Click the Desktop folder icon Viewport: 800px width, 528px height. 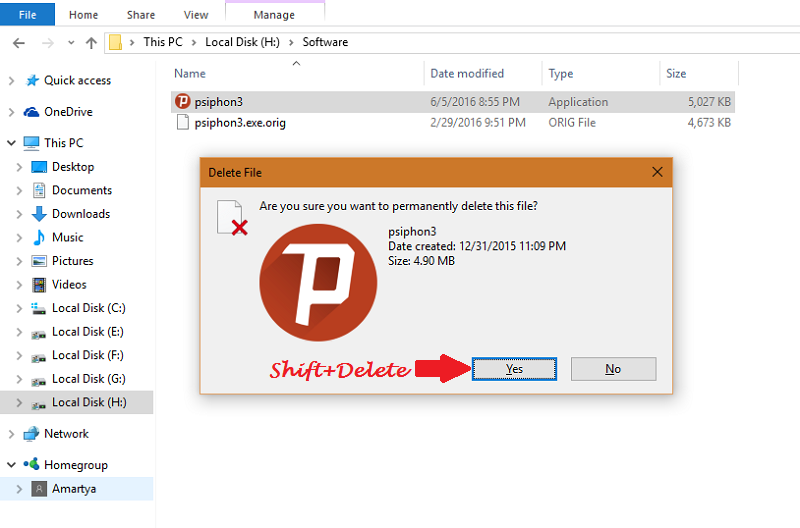coord(39,167)
